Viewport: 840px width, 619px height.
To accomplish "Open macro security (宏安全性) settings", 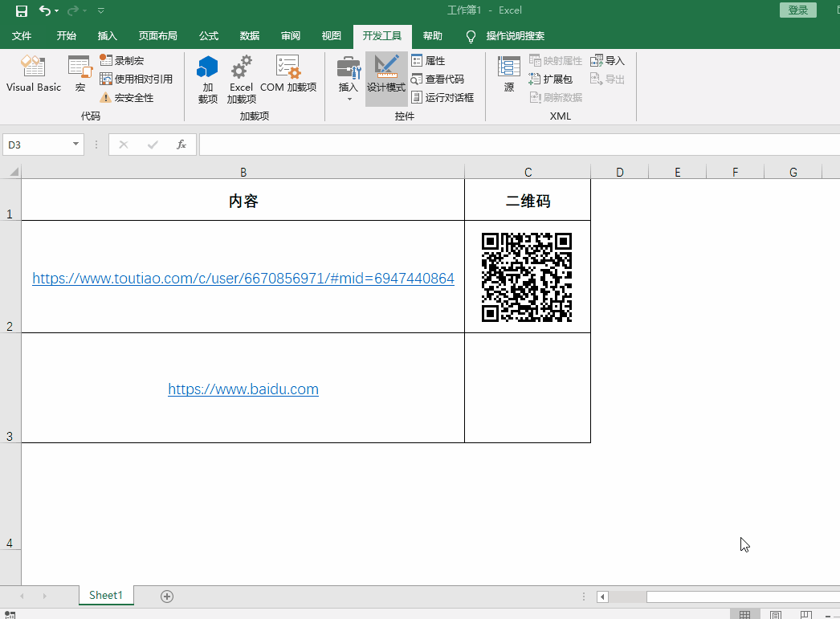I will [127, 97].
